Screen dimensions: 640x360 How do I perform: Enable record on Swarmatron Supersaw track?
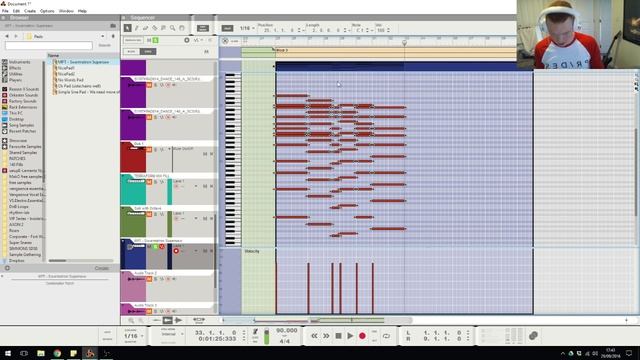point(176,251)
